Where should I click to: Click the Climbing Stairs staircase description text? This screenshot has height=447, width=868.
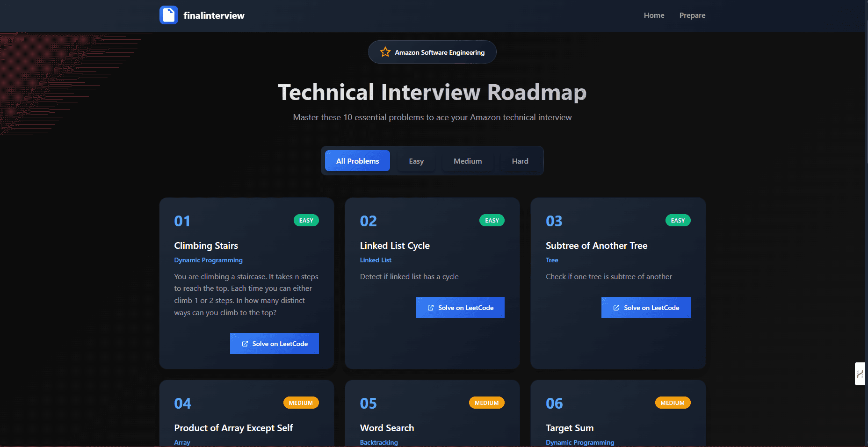[246, 295]
